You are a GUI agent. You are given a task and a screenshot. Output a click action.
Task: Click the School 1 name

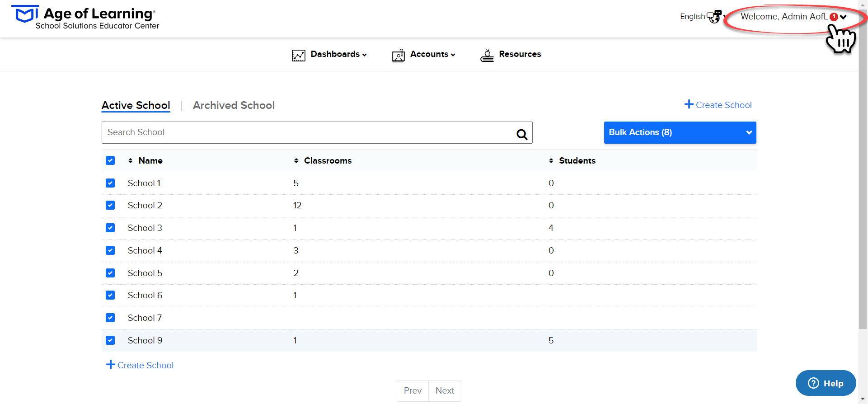pyautogui.click(x=144, y=183)
